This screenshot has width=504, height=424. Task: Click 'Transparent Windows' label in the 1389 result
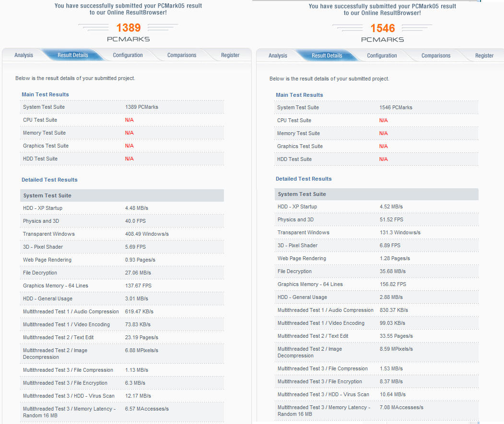point(49,234)
